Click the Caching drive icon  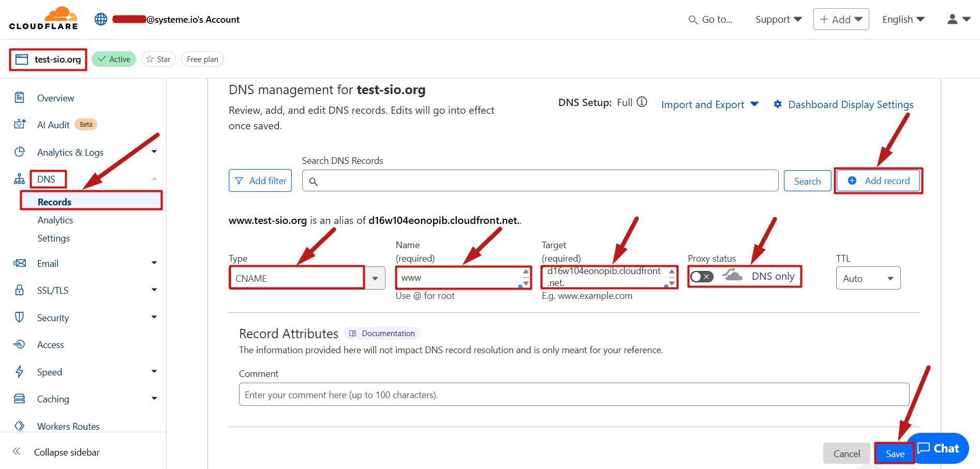(x=20, y=399)
